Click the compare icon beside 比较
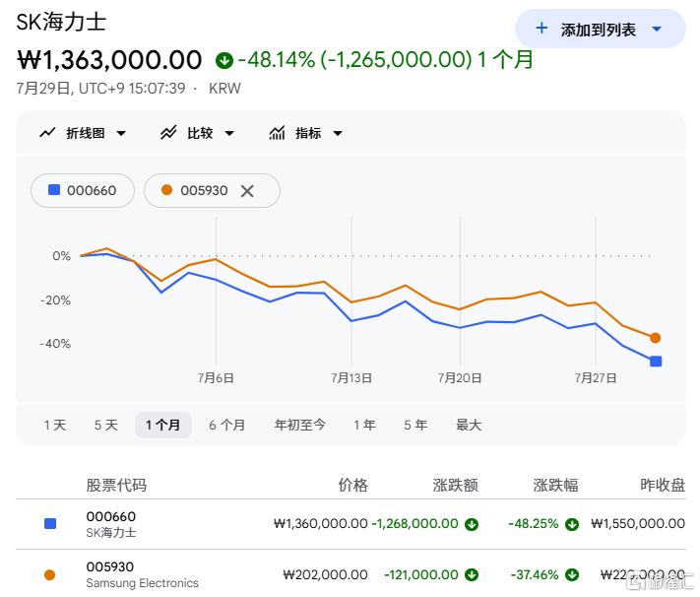The height and width of the screenshot is (597, 700). [168, 133]
